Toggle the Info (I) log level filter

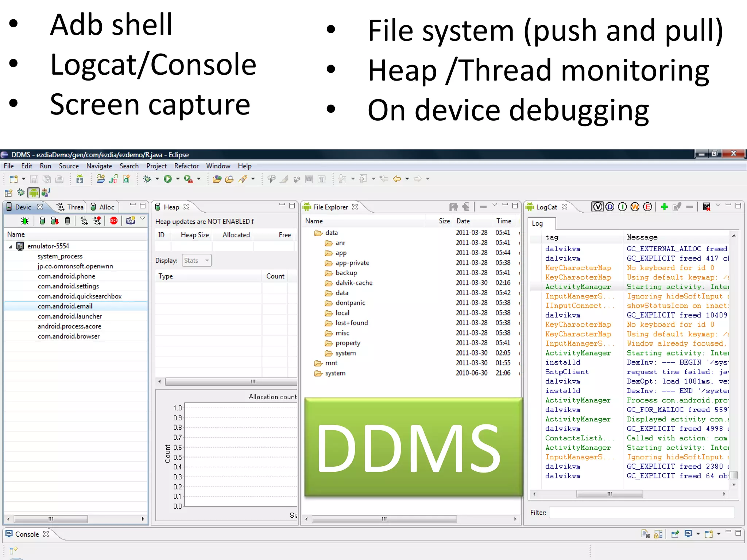coord(623,207)
